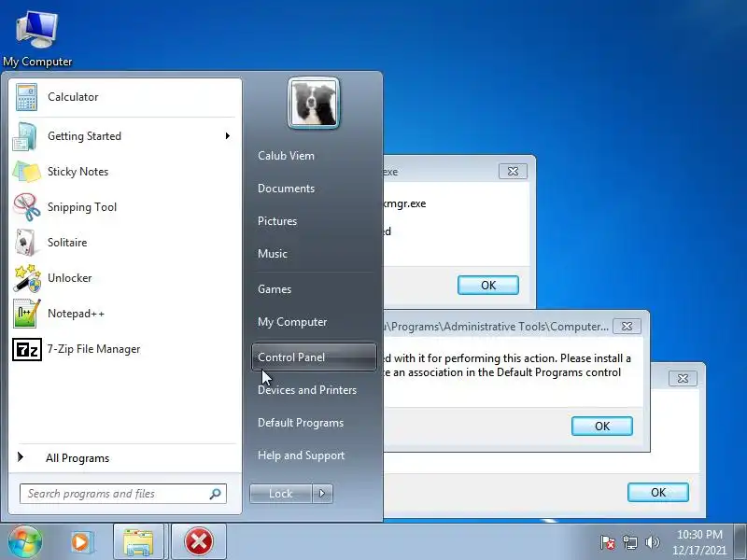This screenshot has height=560, width=747.
Task: Open Games from Start menu
Action: (275, 289)
